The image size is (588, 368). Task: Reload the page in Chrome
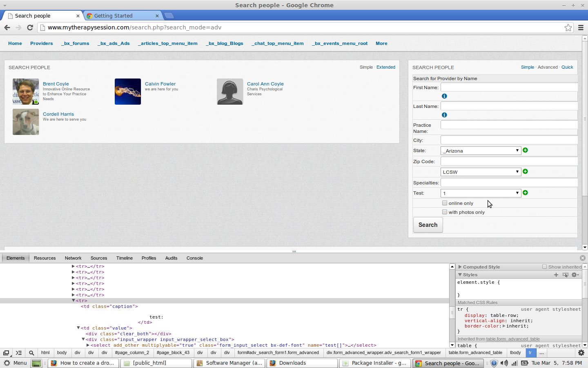click(x=30, y=27)
